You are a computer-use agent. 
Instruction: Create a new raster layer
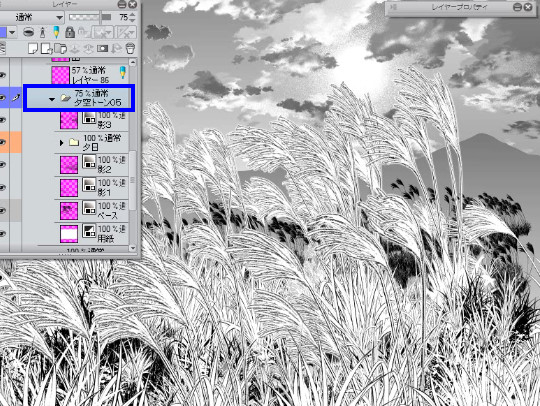[x=33, y=49]
